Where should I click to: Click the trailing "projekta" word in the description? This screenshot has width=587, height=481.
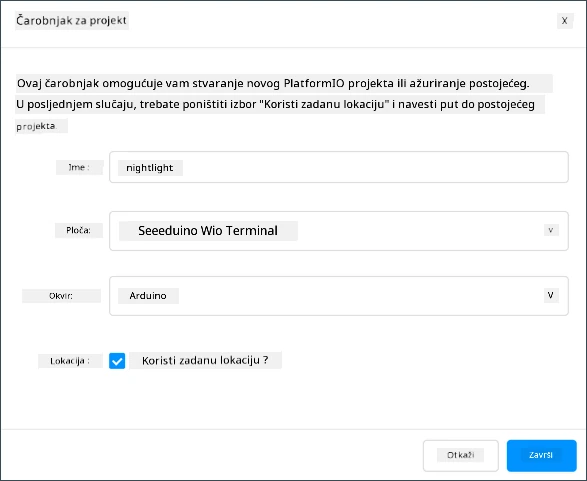tap(36, 127)
